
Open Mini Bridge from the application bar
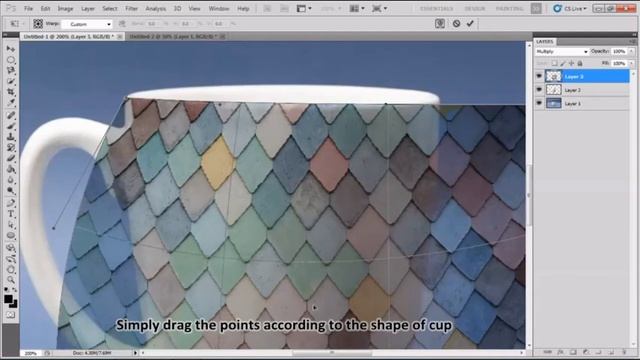tap(284, 8)
